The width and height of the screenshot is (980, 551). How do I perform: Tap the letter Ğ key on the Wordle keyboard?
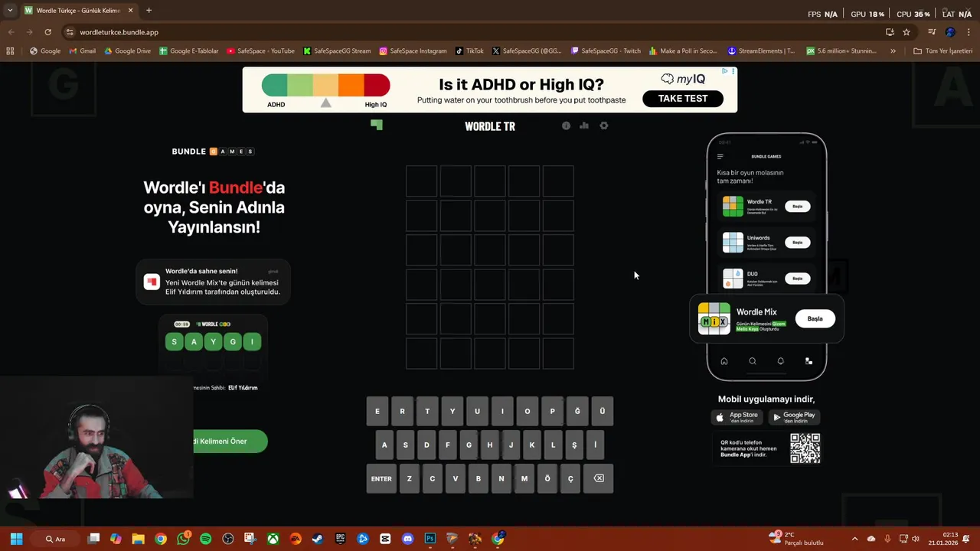577,411
